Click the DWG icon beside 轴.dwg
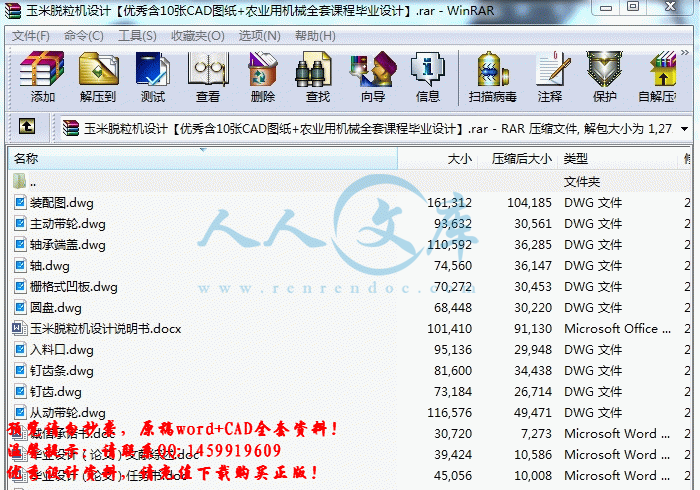Image resolution: width=700 pixels, height=490 pixels. click(20, 266)
